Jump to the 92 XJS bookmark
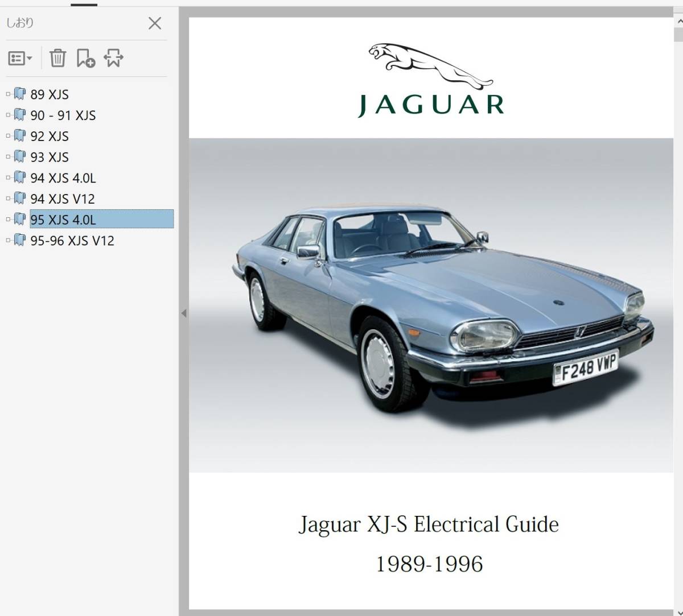The width and height of the screenshot is (683, 616). 50,137
